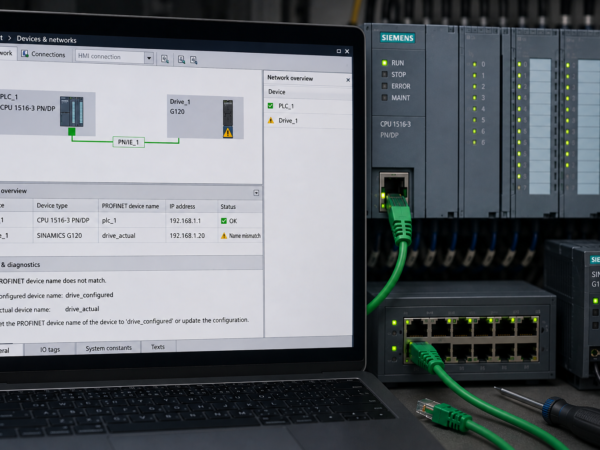Select the Drive_1 G120 device image
600x450 pixels.
[228, 114]
